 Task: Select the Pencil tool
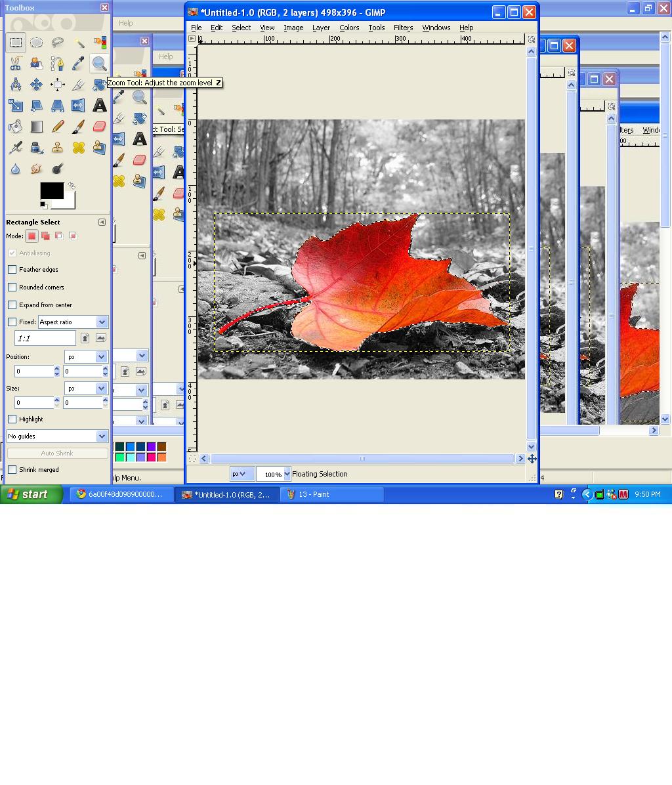pos(58,127)
